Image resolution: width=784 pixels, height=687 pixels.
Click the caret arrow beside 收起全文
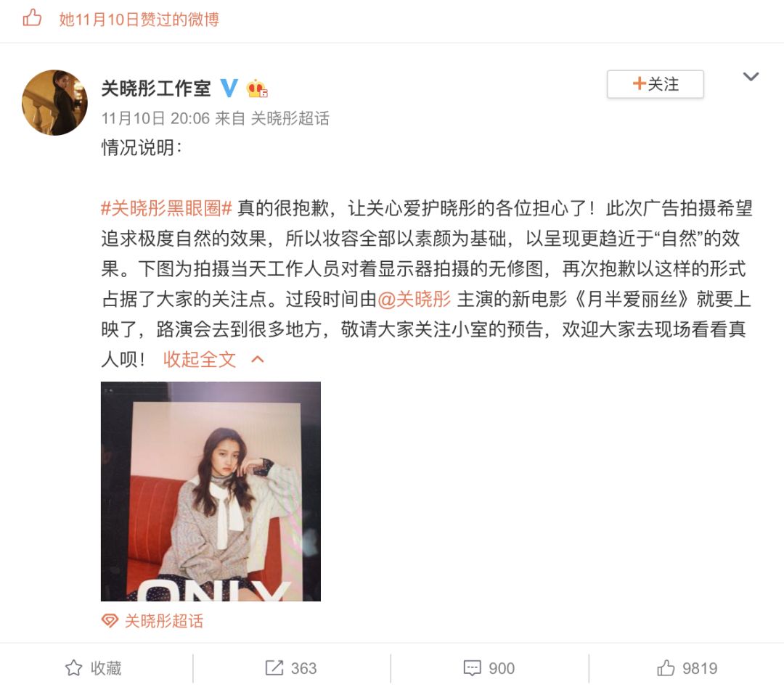[x=258, y=359]
